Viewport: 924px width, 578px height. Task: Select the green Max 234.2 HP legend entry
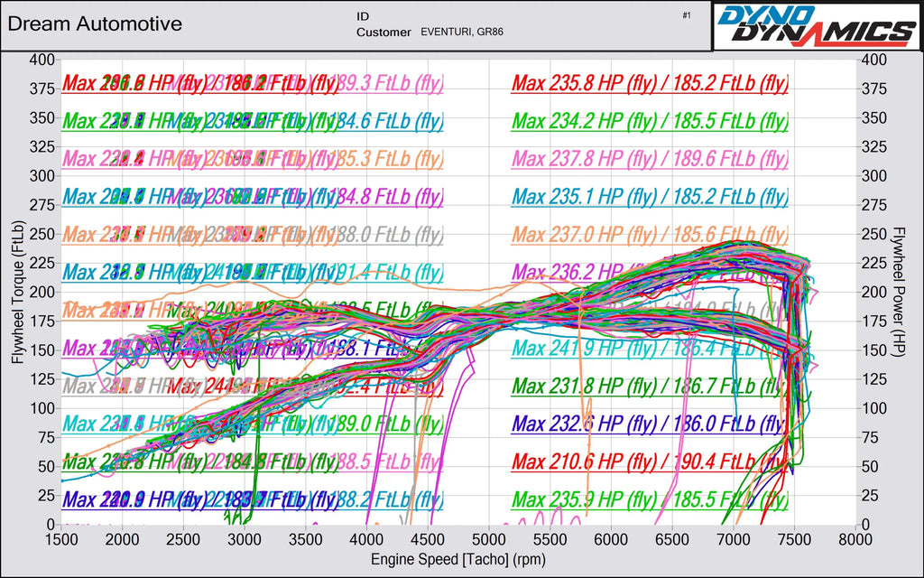coord(650,121)
